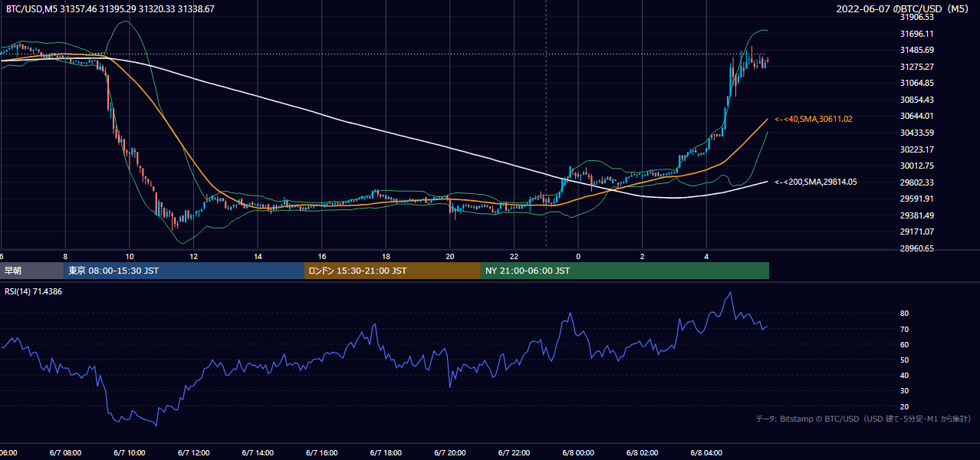
Task: Click the 200,SMA,29814.05 label
Action: coord(815,182)
